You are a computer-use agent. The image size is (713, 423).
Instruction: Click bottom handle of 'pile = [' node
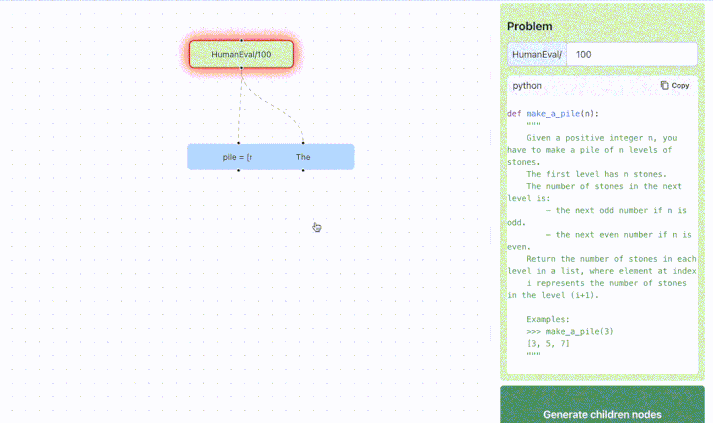238,171
